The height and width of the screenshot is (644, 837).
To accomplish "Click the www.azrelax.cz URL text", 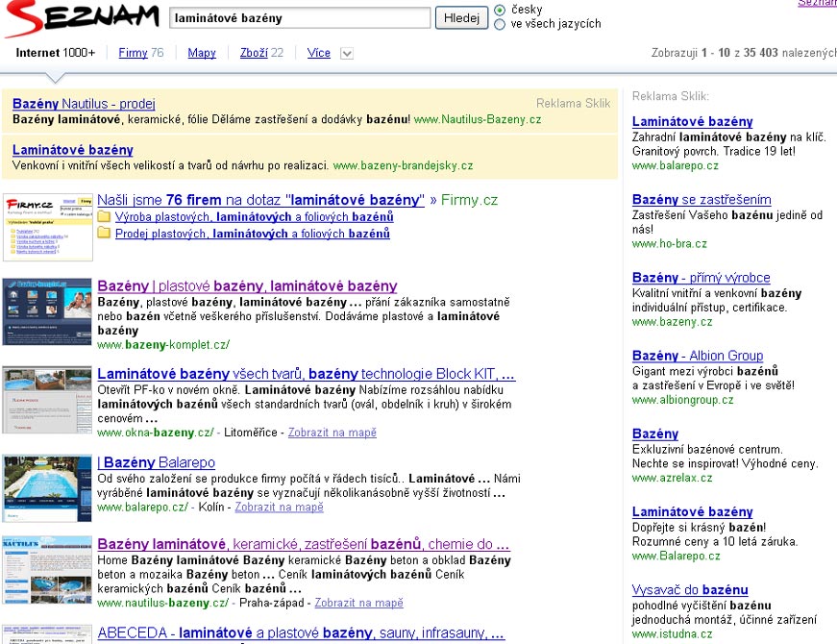I will (672, 478).
